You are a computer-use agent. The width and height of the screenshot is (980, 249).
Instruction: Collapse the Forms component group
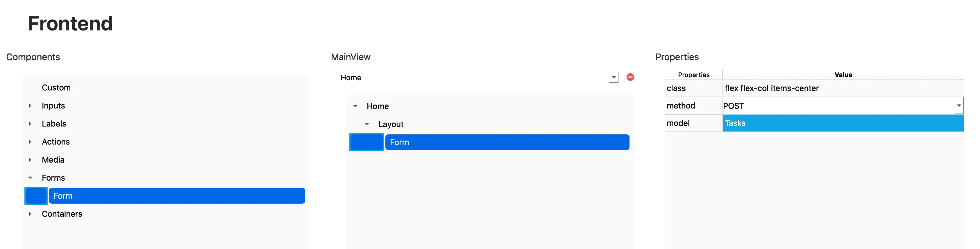coord(30,178)
